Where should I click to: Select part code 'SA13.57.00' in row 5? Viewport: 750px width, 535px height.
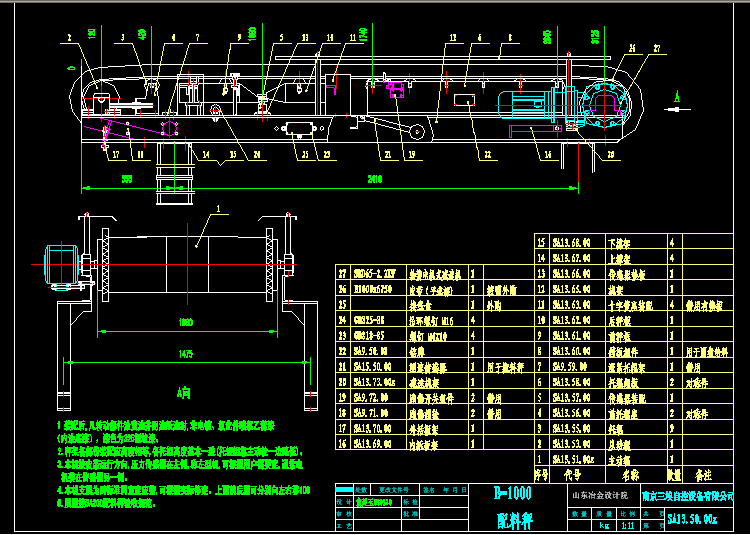pos(571,398)
